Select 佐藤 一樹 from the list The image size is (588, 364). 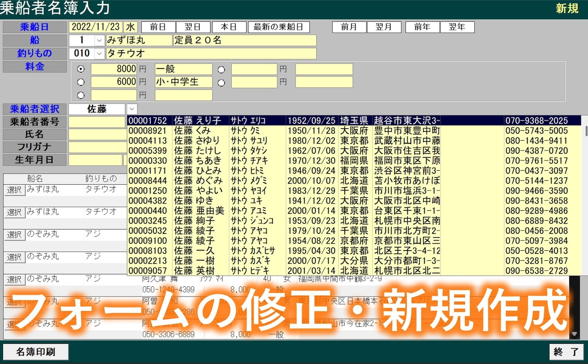[354, 261]
